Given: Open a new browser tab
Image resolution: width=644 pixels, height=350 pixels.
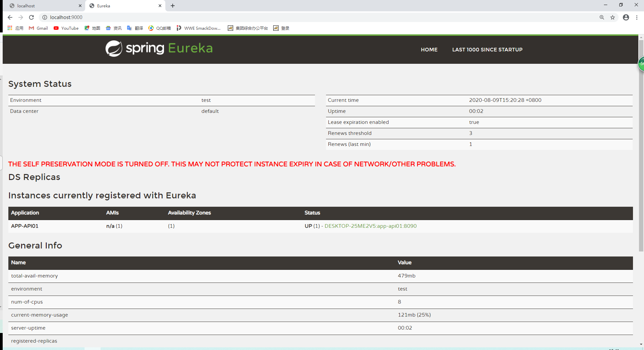Looking at the screenshot, I should coord(173,6).
